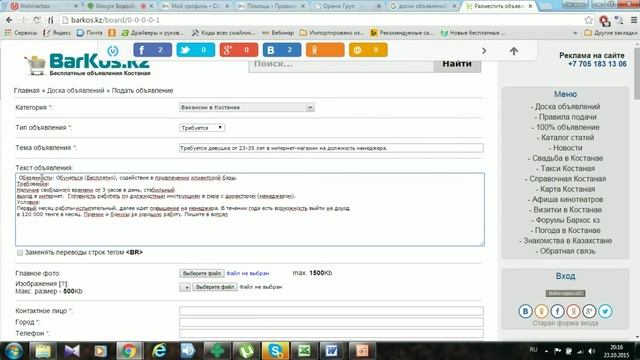
Task: Click the Телефон input field
Action: click(x=331, y=333)
